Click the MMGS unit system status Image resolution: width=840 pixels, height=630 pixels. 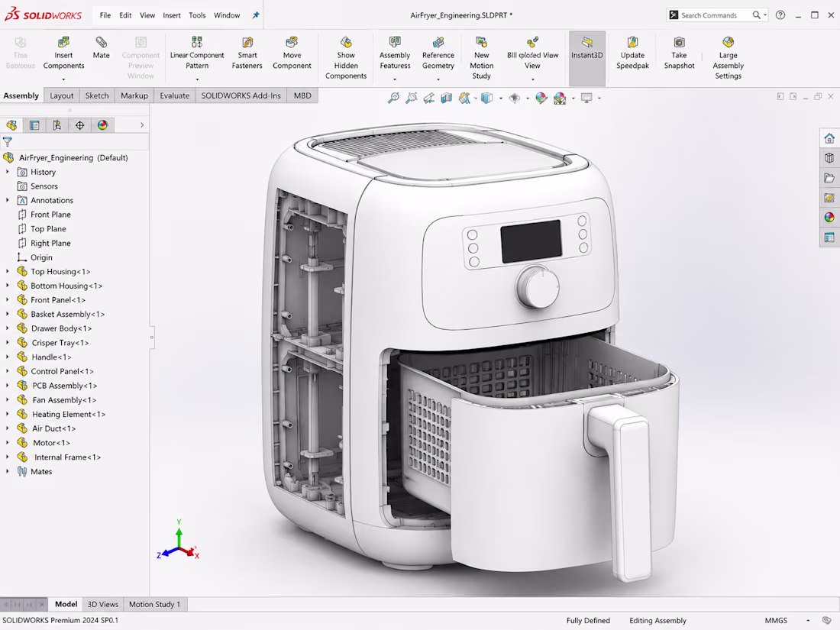pos(776,620)
